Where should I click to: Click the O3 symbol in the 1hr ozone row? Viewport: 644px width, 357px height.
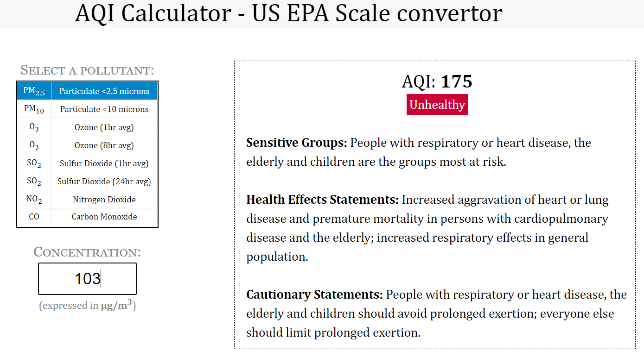[x=34, y=127]
